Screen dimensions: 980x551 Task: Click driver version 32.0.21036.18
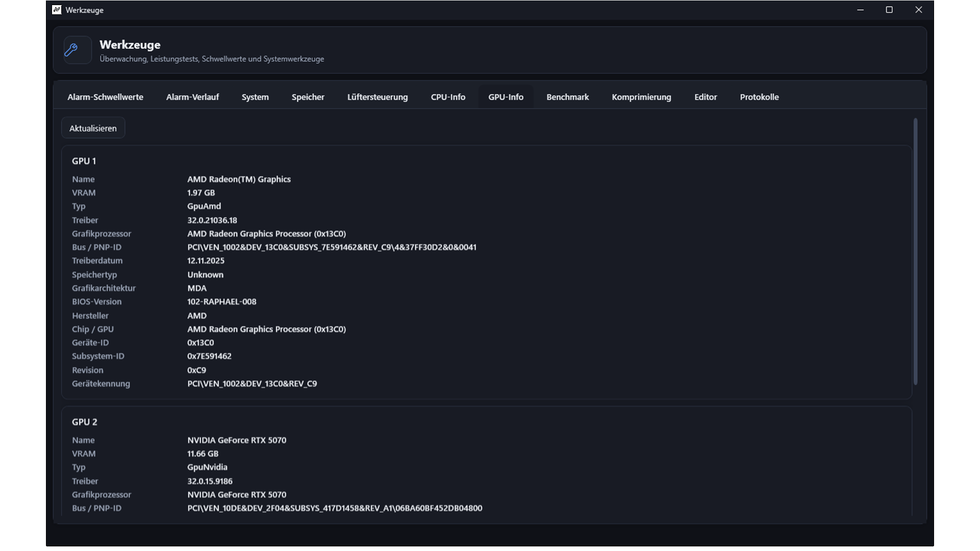(212, 220)
